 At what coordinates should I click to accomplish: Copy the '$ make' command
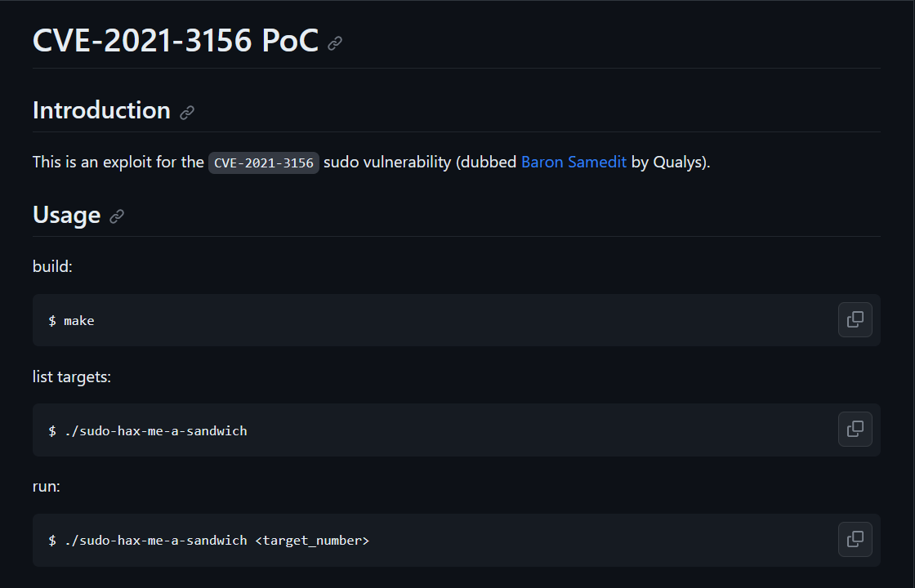pos(855,319)
